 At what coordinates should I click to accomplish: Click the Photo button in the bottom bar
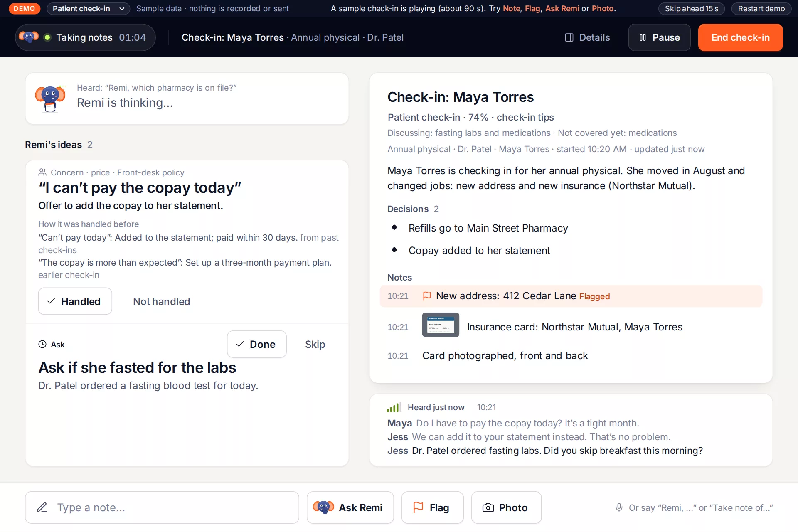tap(506, 507)
